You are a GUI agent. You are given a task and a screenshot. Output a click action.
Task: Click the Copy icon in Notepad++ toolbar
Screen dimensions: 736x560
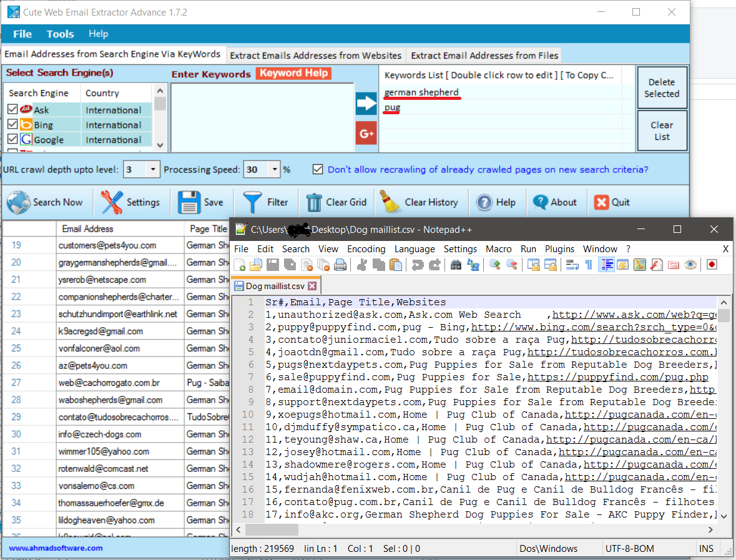[x=379, y=265]
